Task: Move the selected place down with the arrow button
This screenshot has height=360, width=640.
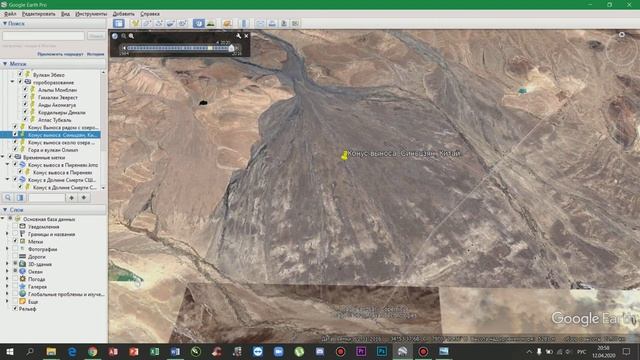Action: tap(84, 198)
